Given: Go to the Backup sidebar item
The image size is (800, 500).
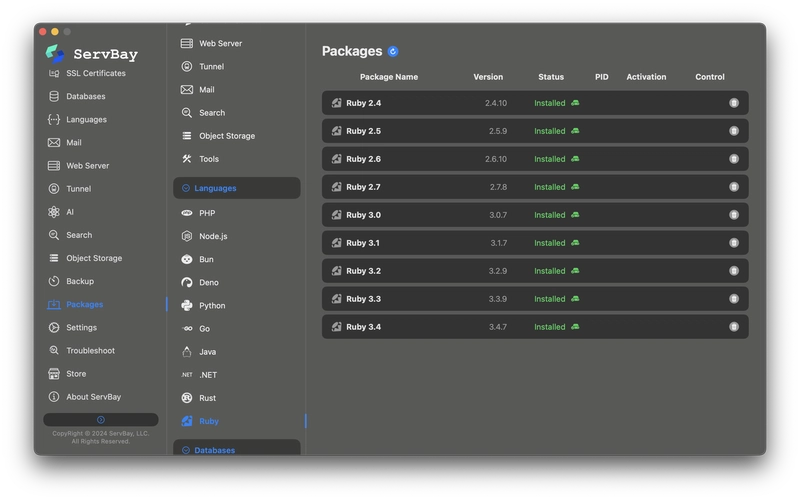Looking at the screenshot, I should pos(79,281).
